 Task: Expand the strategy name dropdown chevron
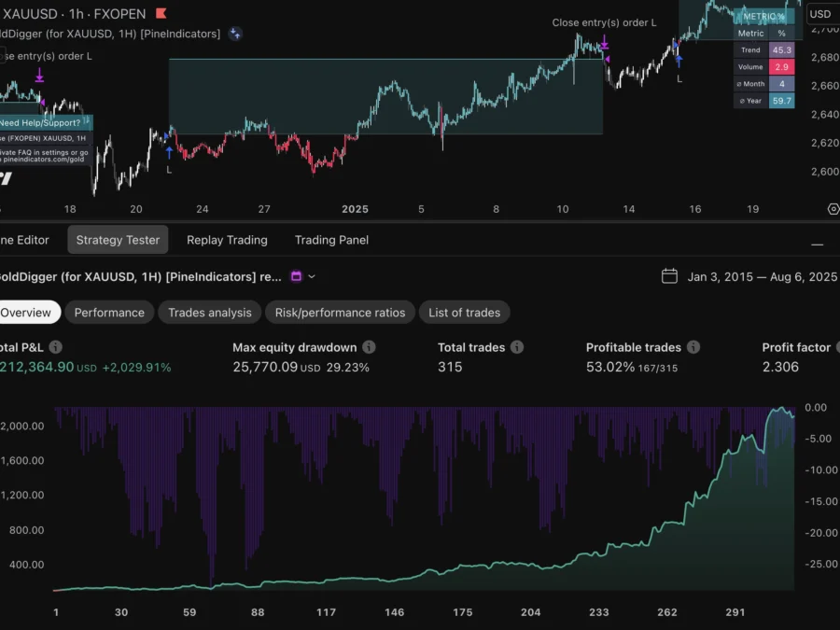tap(312, 276)
